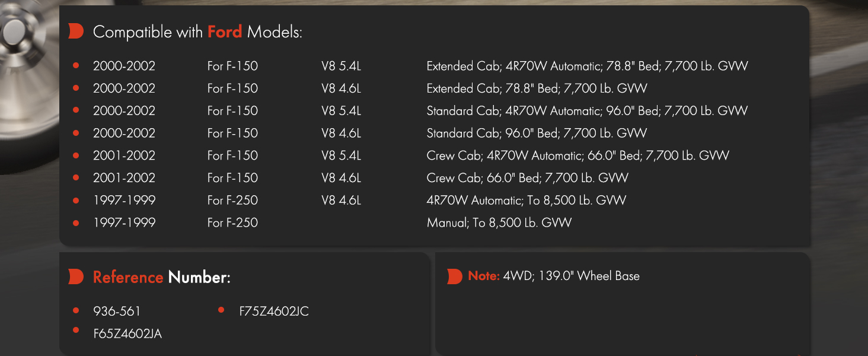The image size is (868, 356).
Task: Click the red D icon beside Note
Action: [x=454, y=276]
